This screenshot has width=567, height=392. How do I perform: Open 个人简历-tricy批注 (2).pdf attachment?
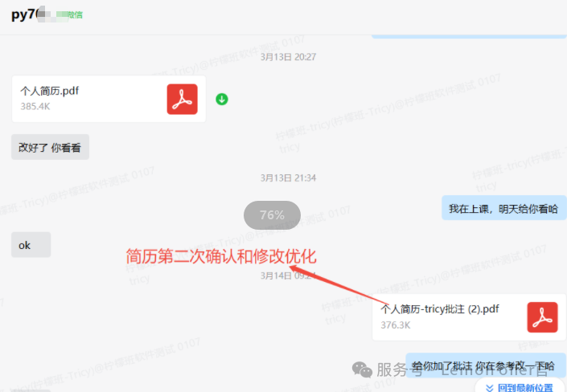(x=469, y=316)
